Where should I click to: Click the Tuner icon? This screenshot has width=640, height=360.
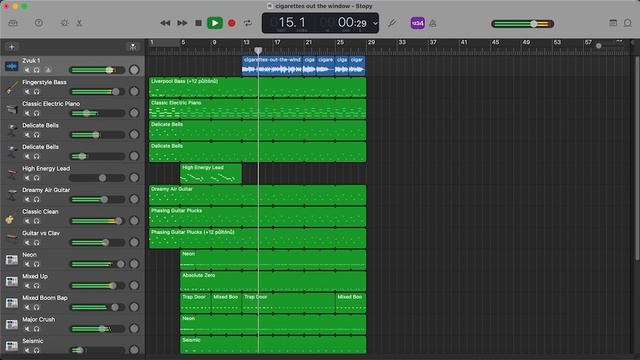click(392, 23)
